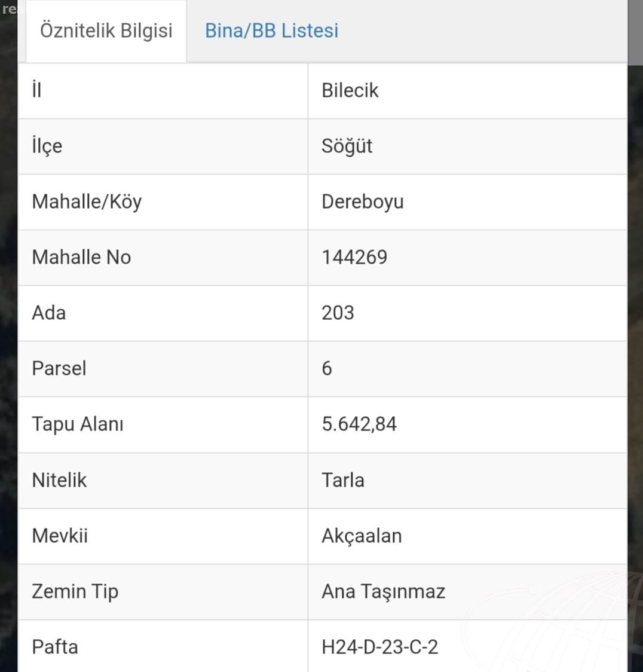Screen dimensions: 643x672
Task: Switch to the Bina/BB Listesi tab
Action: tap(271, 31)
